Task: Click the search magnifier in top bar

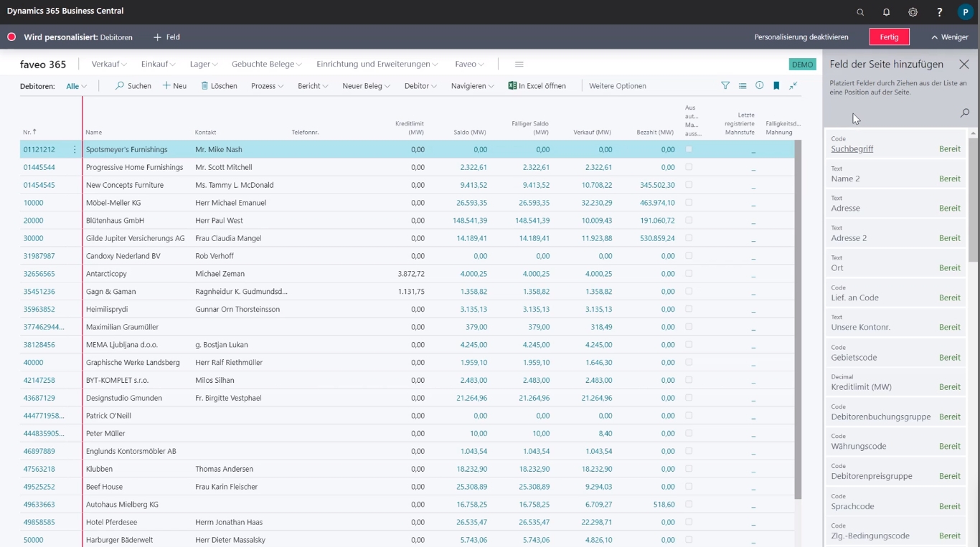Action: (860, 12)
